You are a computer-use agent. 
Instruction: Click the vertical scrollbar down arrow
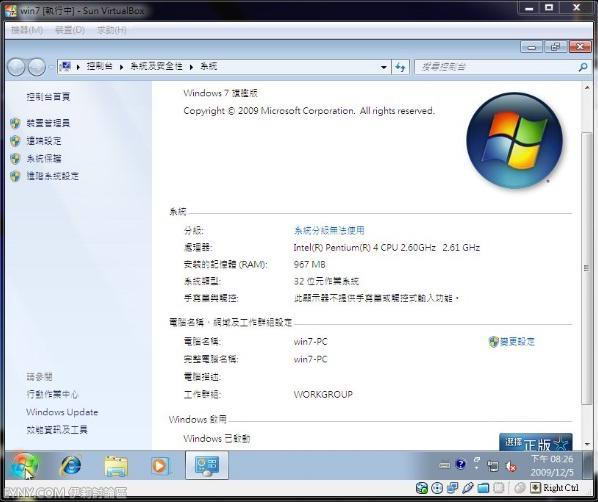pyautogui.click(x=587, y=444)
